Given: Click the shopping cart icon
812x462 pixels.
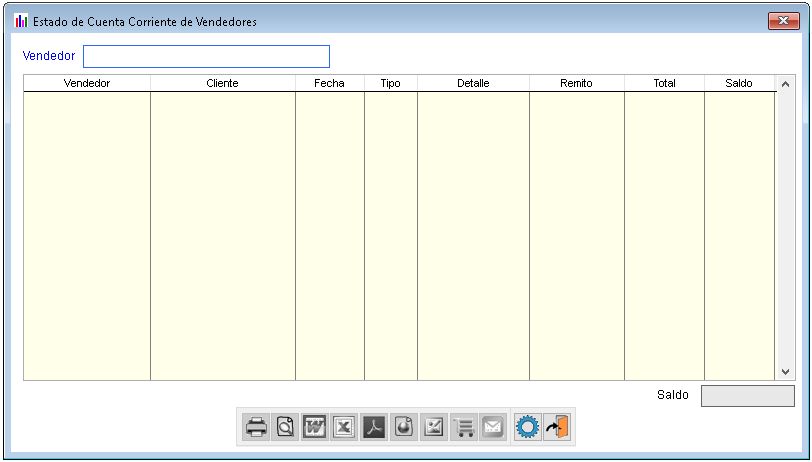Looking at the screenshot, I should tap(463, 427).
